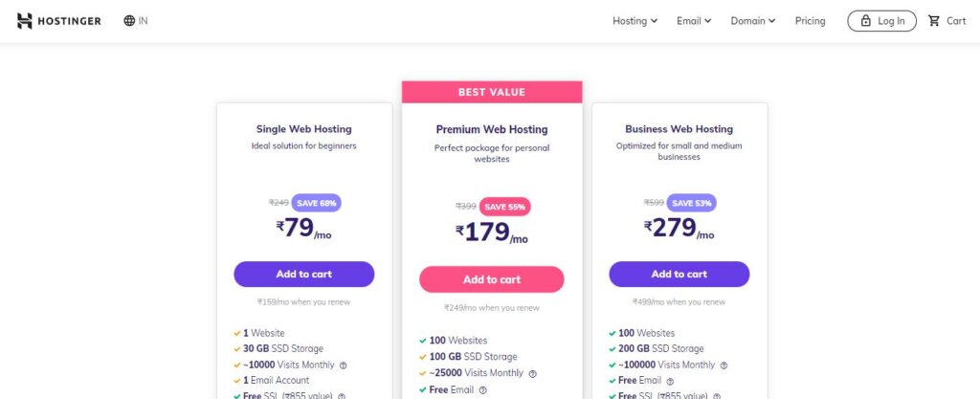
Task: Click the SAVE 55% badge
Action: click(505, 207)
